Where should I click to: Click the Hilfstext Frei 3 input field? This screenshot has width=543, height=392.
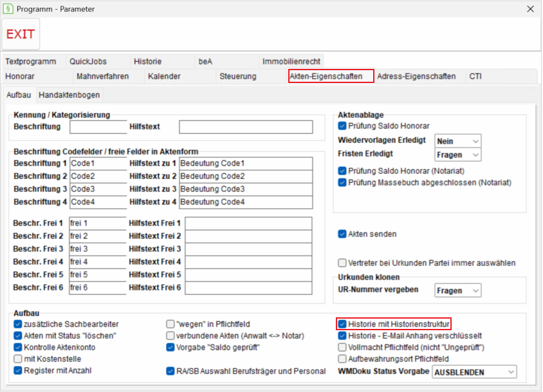point(248,249)
